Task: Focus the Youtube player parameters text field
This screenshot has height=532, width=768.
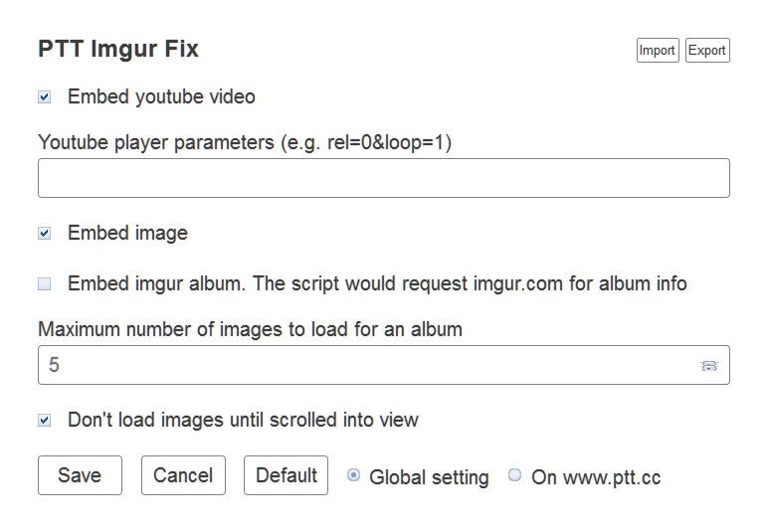Action: (383, 178)
